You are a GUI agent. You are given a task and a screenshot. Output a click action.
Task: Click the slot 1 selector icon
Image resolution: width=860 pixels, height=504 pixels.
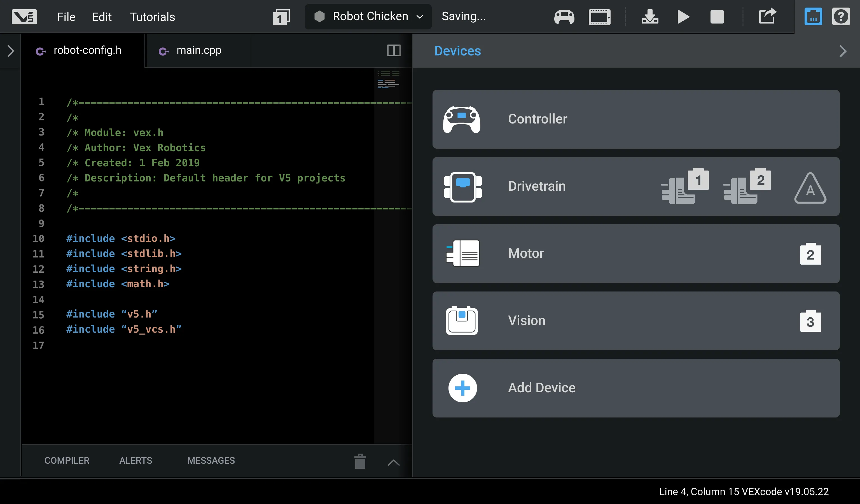[281, 17]
